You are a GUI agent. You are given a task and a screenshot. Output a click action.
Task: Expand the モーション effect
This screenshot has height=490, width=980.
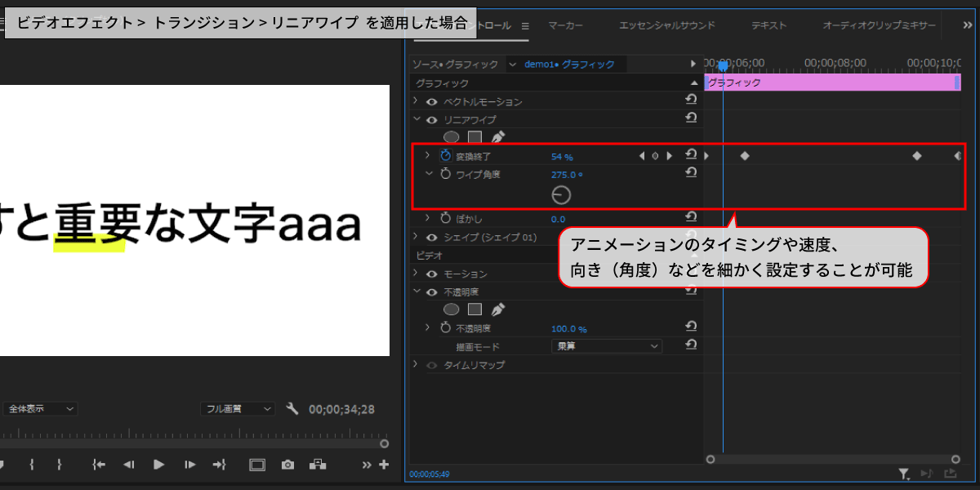pyautogui.click(x=416, y=273)
